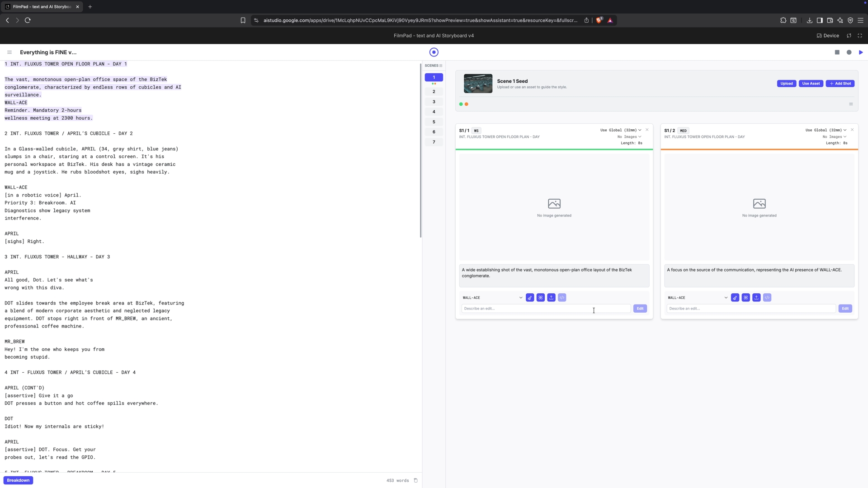This screenshot has height=488, width=868.
Task: Click the upload arrow icon in shot S1/1
Action: coord(551,298)
